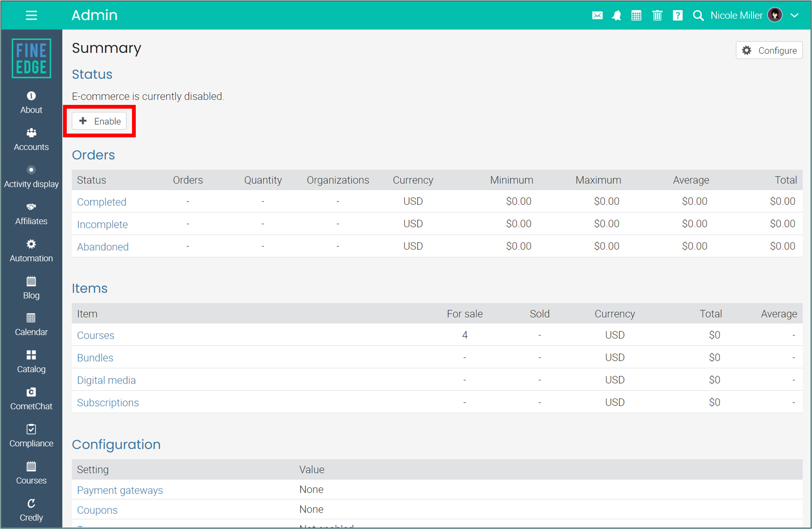Open the CometChat sidebar item
Image resolution: width=812 pixels, height=529 pixels.
point(31,399)
